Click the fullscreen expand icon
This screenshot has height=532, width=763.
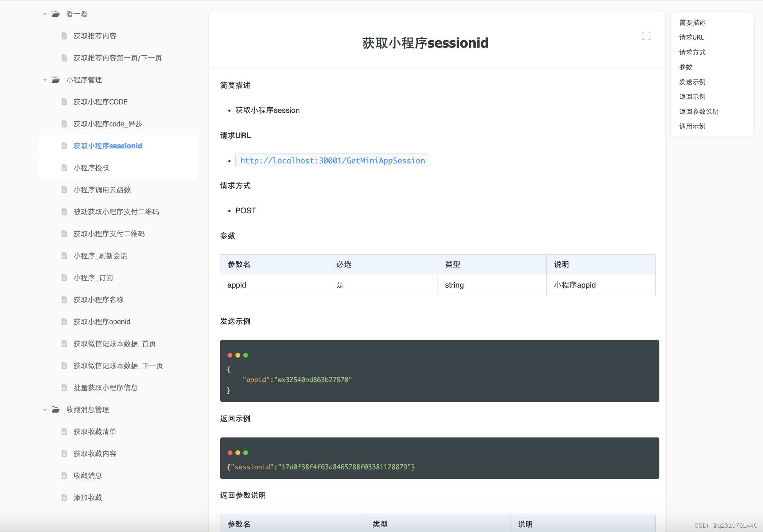tap(646, 36)
